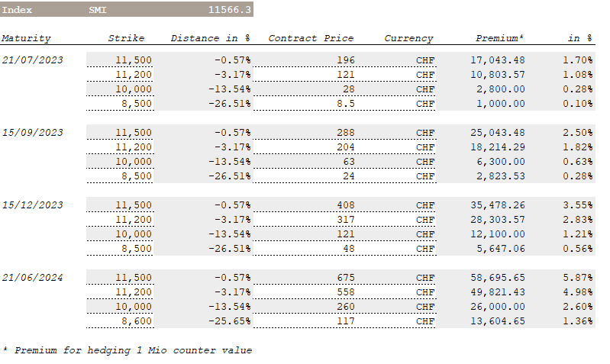
Task: Click the 8,600 strike cell
Action: point(136,321)
